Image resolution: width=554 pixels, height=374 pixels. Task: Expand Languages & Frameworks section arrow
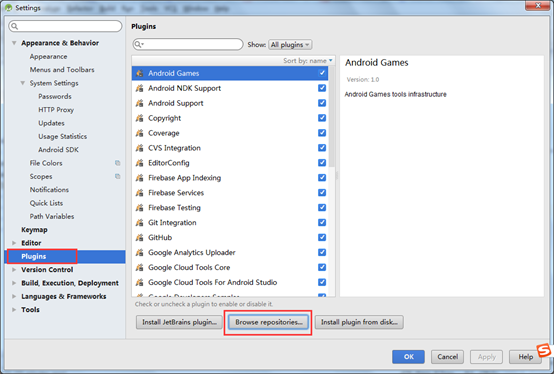click(x=14, y=296)
